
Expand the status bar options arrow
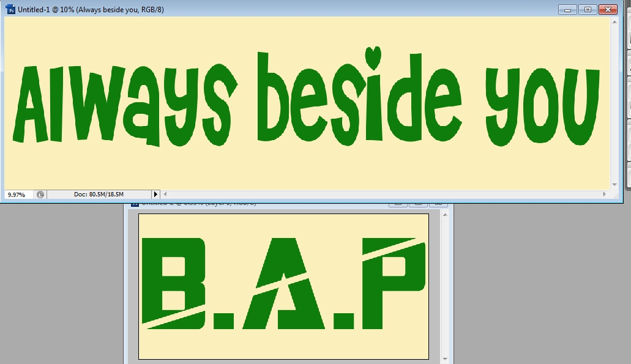point(155,195)
